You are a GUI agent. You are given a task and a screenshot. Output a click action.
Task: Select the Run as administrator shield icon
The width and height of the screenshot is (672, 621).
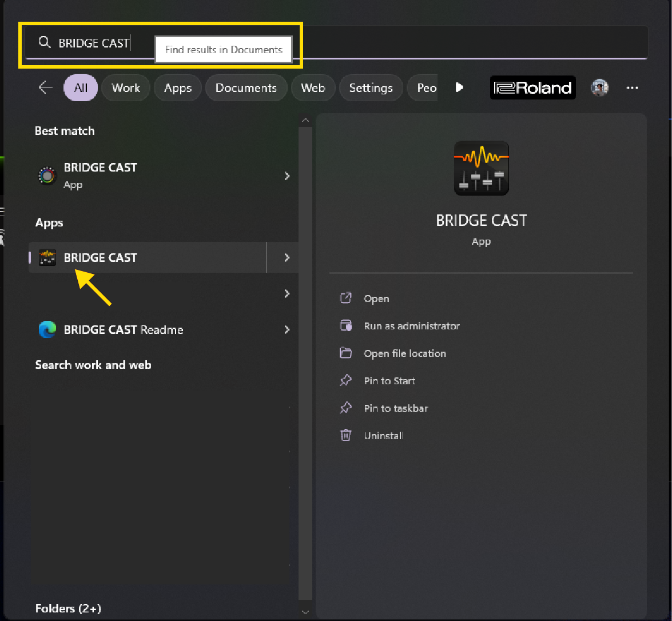pos(345,325)
